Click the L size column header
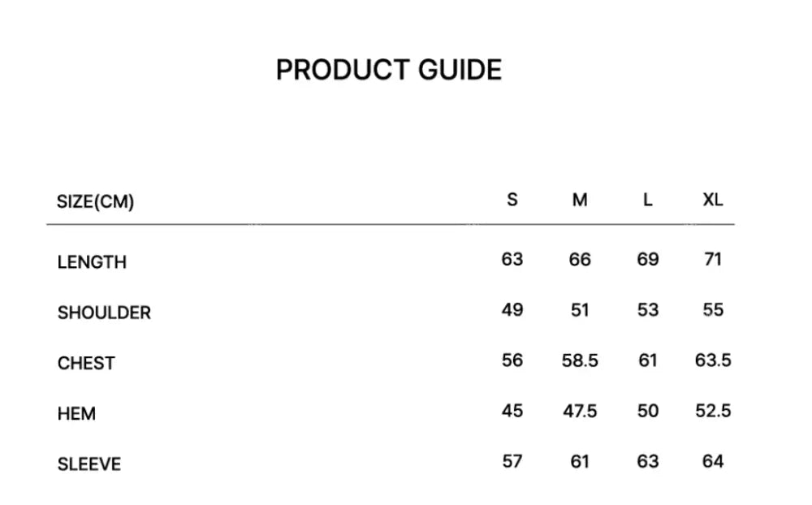 coord(647,200)
